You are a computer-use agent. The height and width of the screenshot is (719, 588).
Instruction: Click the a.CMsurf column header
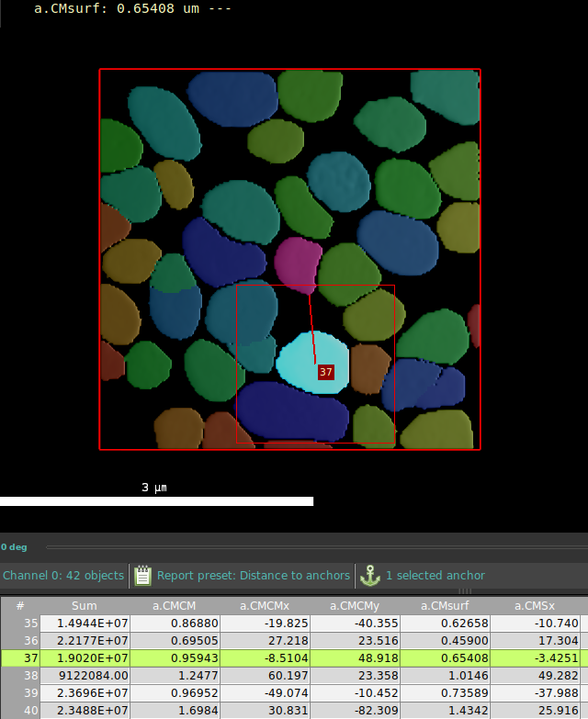446,606
